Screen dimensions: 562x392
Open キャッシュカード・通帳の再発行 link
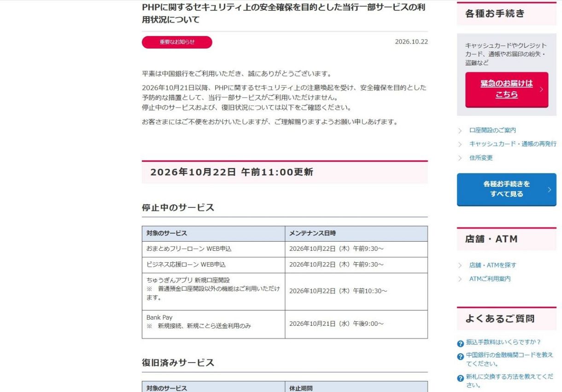(513, 144)
